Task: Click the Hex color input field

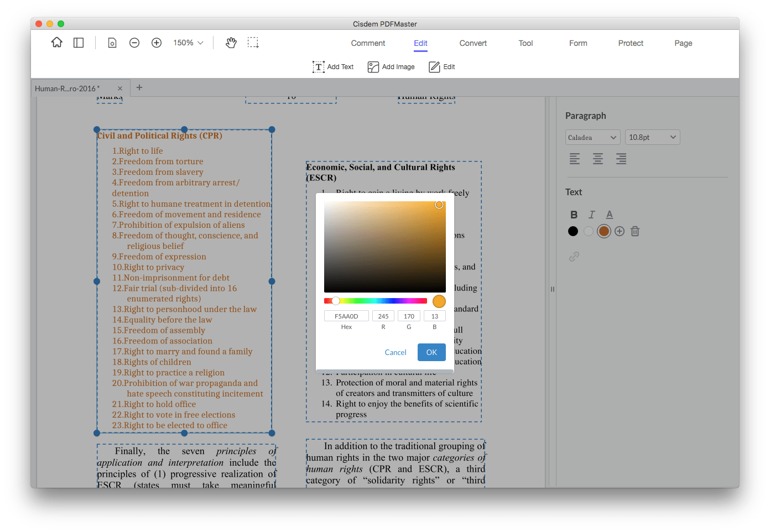Action: click(346, 316)
